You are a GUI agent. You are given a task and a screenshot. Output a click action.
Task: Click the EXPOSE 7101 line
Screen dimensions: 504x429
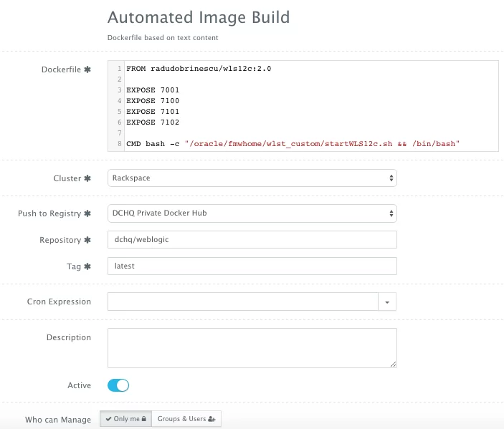153,112
